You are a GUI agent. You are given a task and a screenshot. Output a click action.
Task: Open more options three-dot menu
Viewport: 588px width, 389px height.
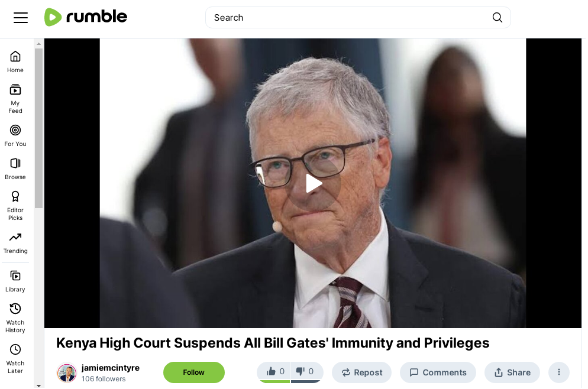559,372
